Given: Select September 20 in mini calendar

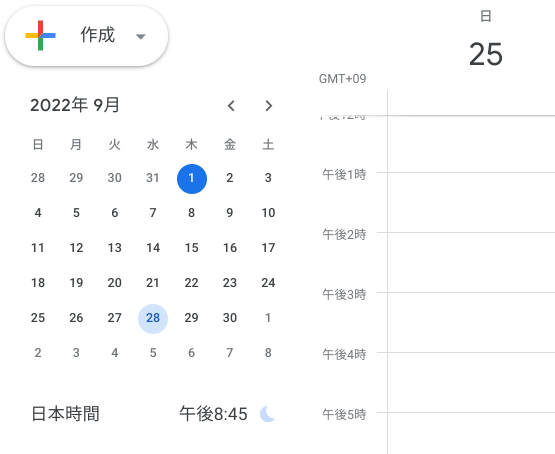Looking at the screenshot, I should (115, 283).
